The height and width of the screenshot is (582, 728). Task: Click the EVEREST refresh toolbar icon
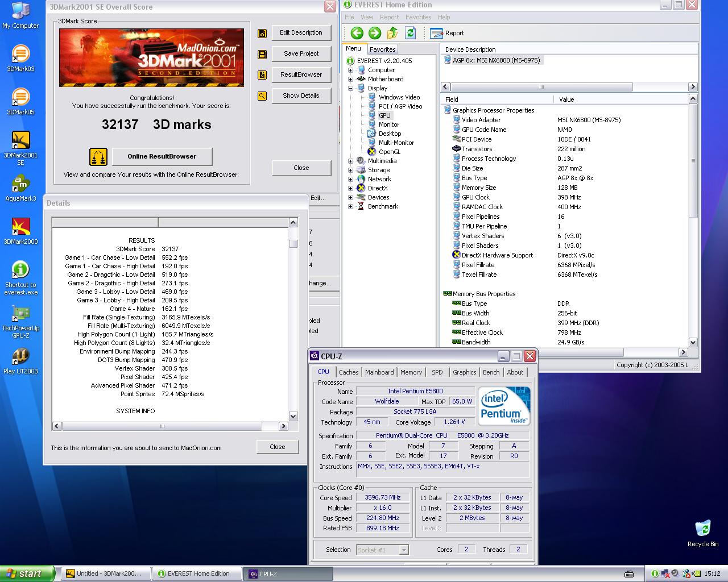coord(410,33)
